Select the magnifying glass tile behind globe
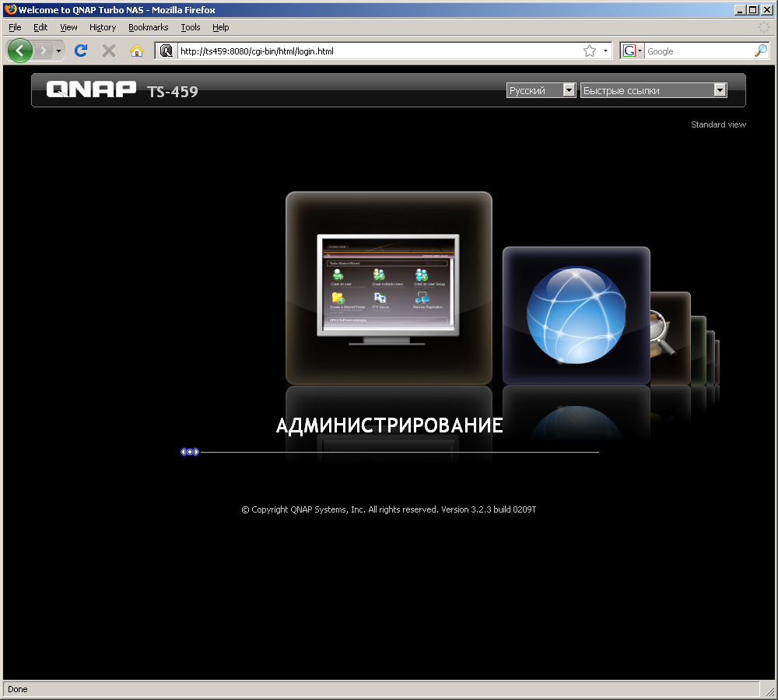 coord(670,338)
